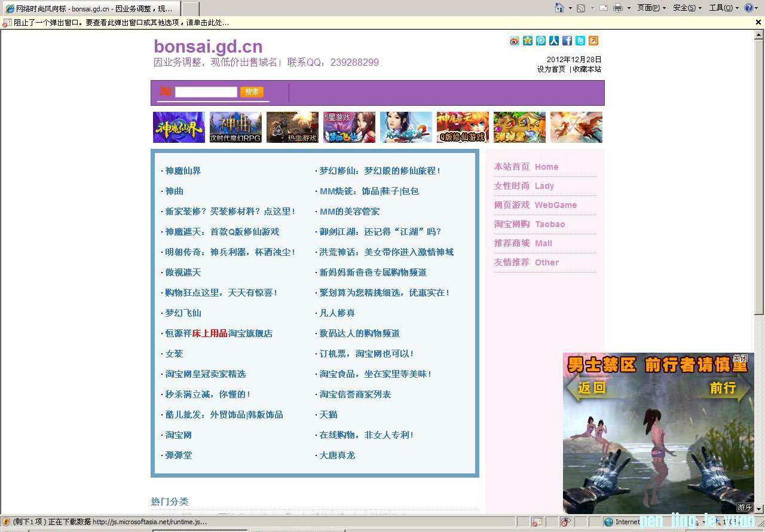
Task: Open the 安全(S) menu
Action: 687,8
